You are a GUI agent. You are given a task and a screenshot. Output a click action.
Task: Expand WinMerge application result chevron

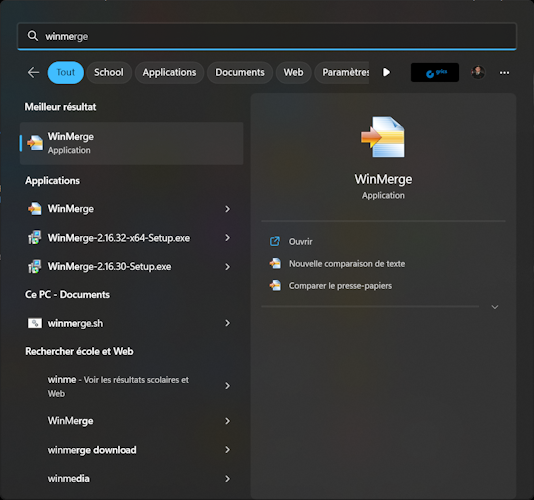[x=227, y=209]
